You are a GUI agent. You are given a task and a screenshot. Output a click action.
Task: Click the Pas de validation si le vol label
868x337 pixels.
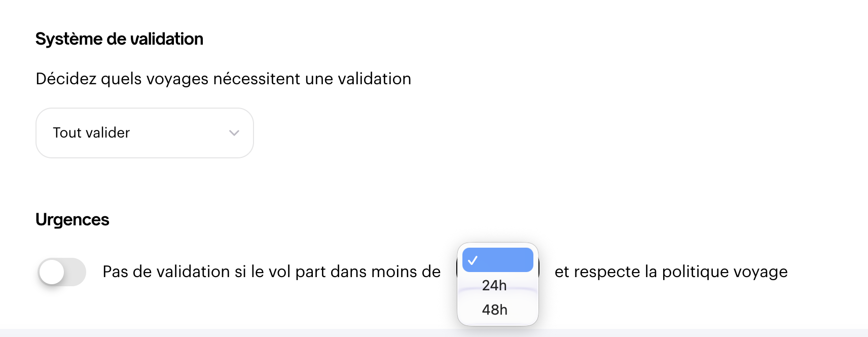coord(271,272)
